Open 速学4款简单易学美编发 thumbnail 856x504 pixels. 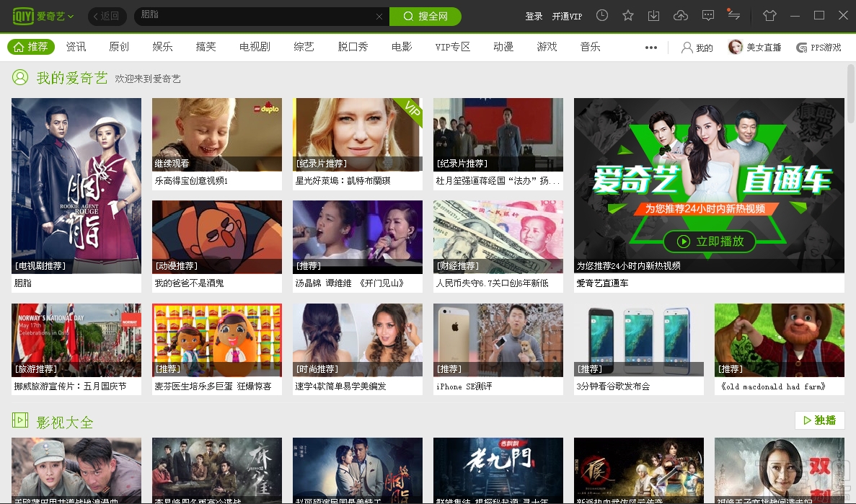pyautogui.click(x=358, y=340)
